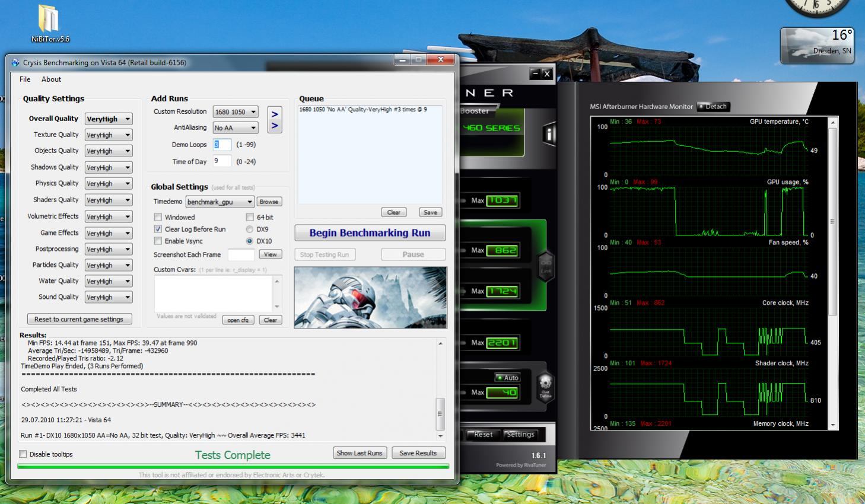Toggle the Windowed checkbox
865x504 pixels.
[158, 217]
